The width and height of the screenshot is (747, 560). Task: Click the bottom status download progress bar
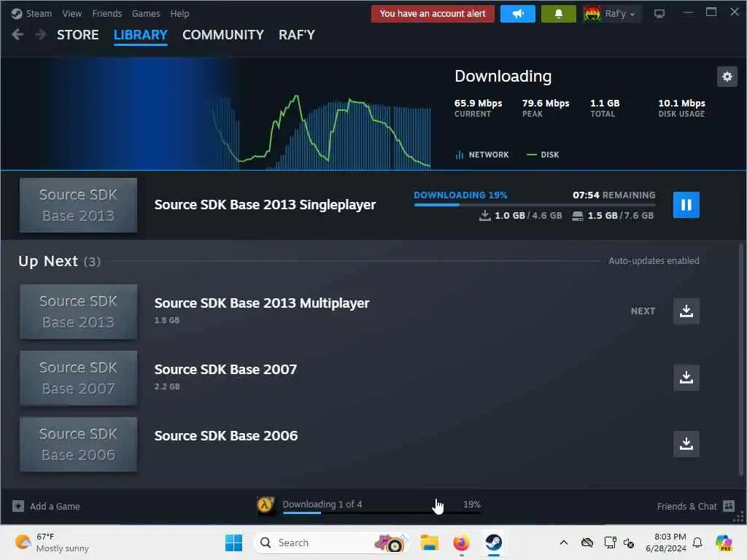pyautogui.click(x=381, y=513)
